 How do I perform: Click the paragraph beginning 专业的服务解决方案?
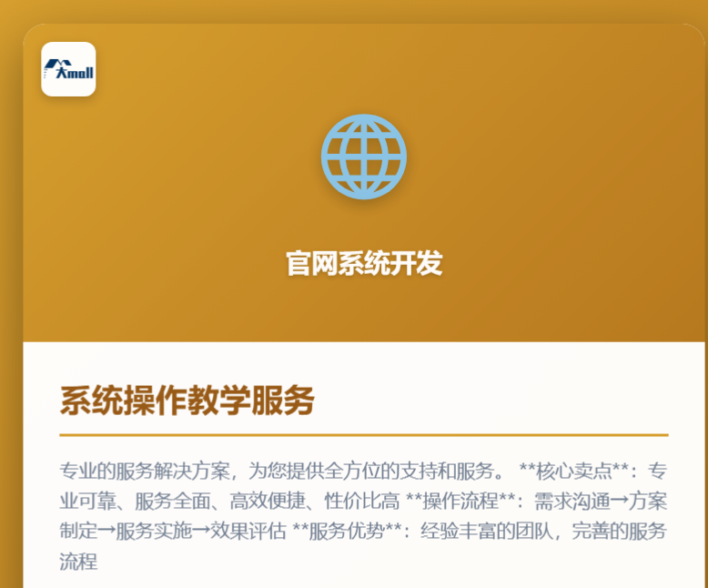point(363,516)
